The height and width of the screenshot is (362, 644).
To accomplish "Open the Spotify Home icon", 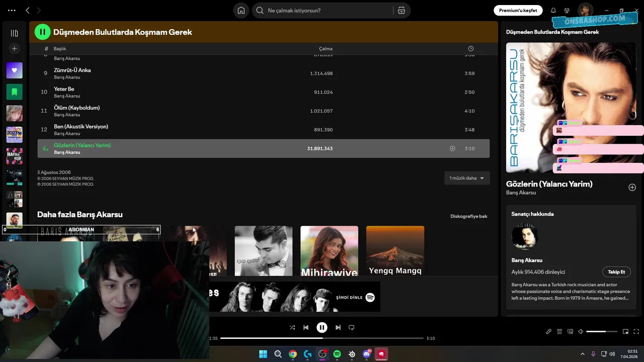I will click(x=241, y=11).
